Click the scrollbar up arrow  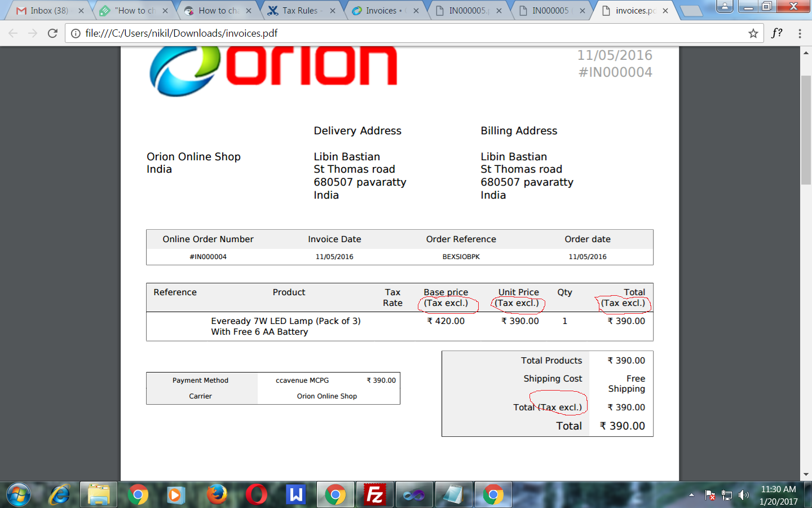pos(806,52)
